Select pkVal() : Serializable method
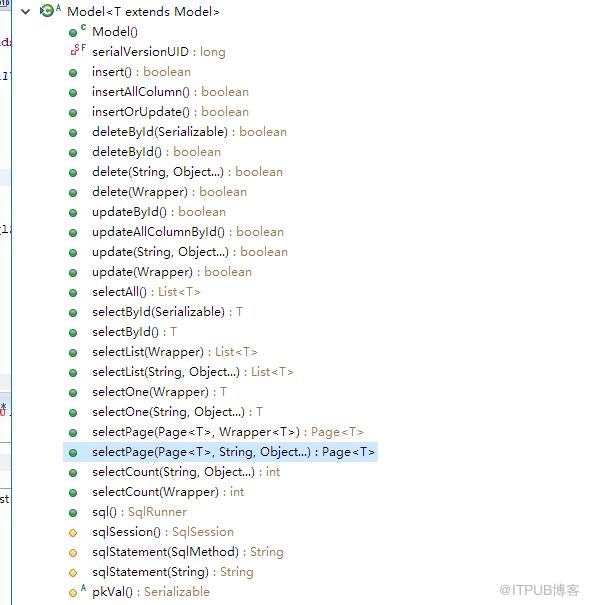The image size is (589, 605). (151, 592)
